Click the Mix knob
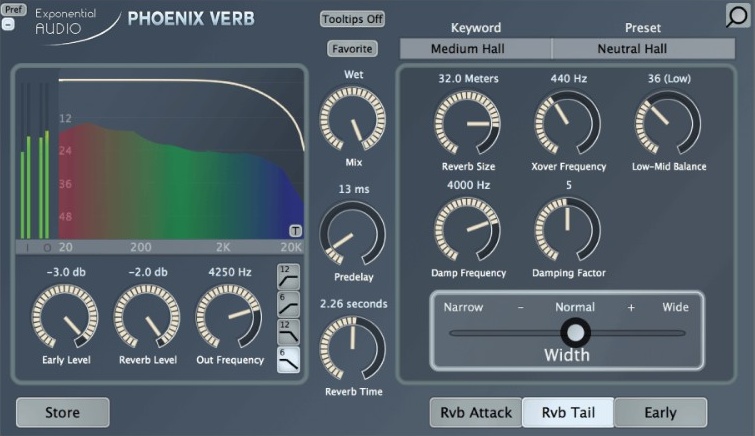 click(x=353, y=119)
